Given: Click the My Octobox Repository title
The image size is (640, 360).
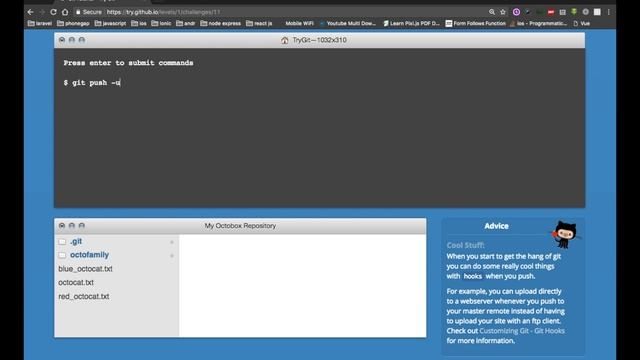Looking at the screenshot, I should click(x=240, y=226).
